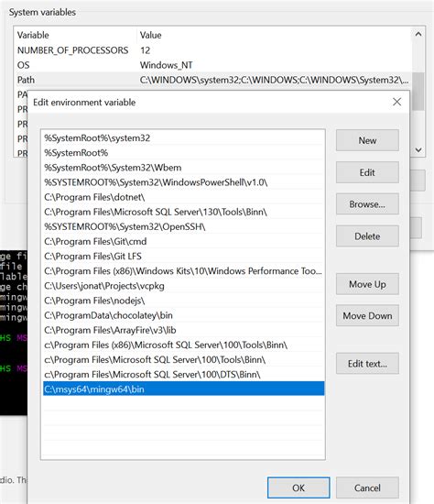
Task: Open the Edit text... view
Action: tap(367, 364)
